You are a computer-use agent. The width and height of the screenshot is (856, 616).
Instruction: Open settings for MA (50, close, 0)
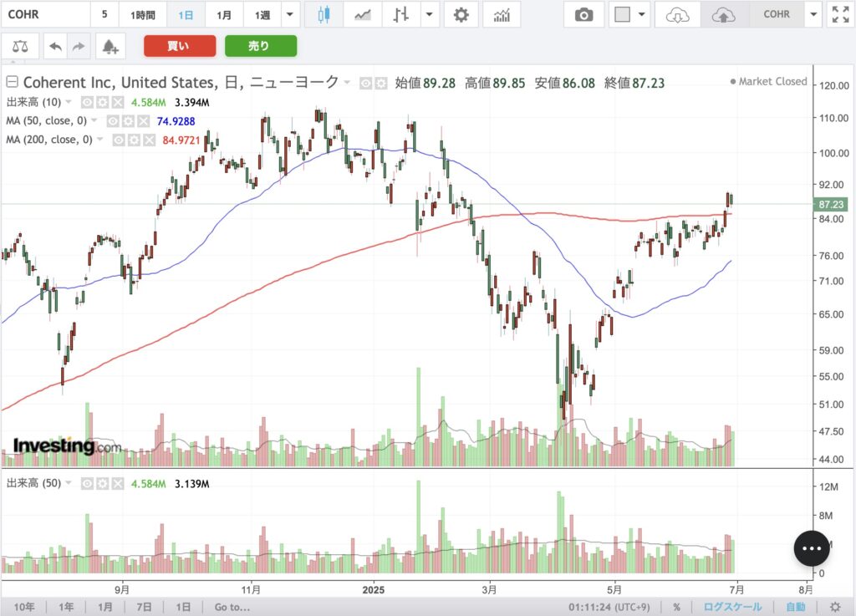click(128, 121)
